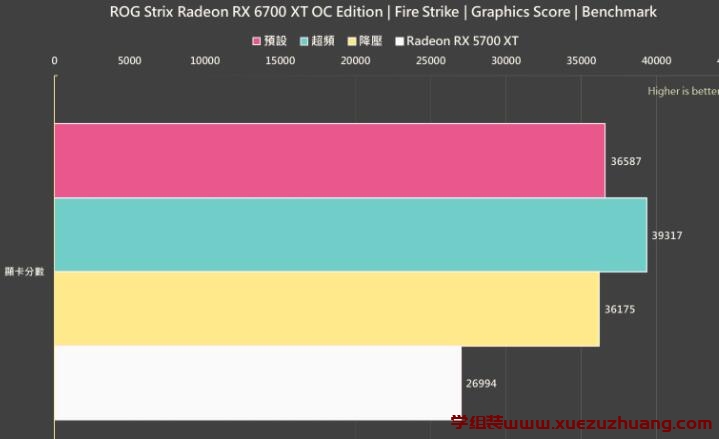This screenshot has height=439, width=719.
Task: Click the white Radeon RX 5700 XT legend swatch
Action: [400, 41]
